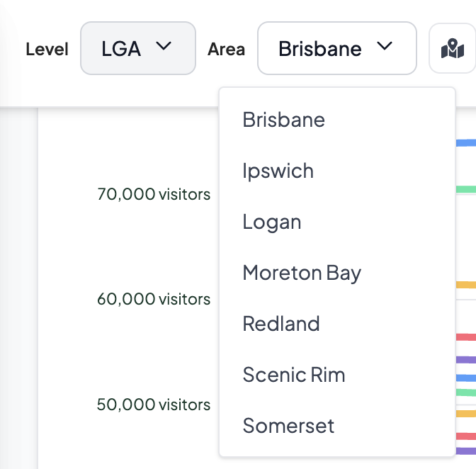This screenshot has width=476, height=469.
Task: Click the Level field label
Action: click(x=47, y=49)
